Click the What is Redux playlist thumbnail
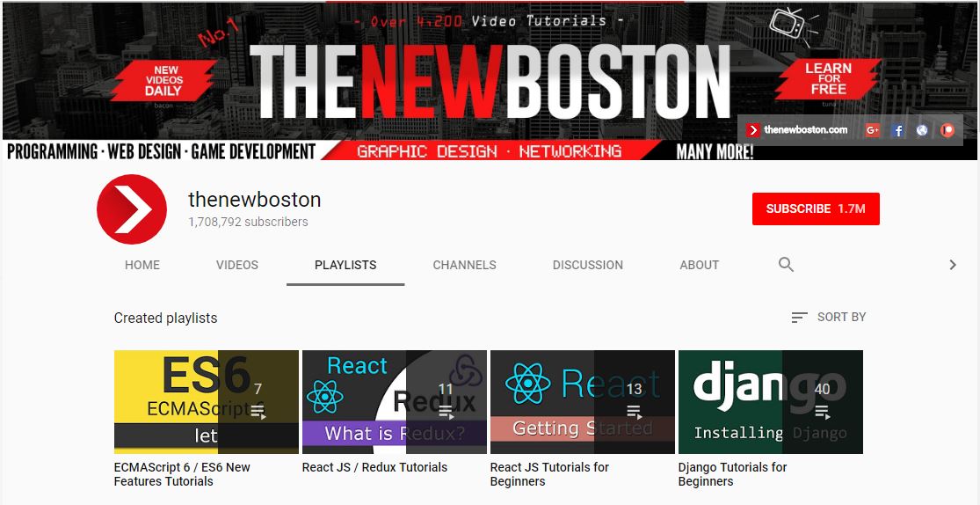 coord(395,402)
